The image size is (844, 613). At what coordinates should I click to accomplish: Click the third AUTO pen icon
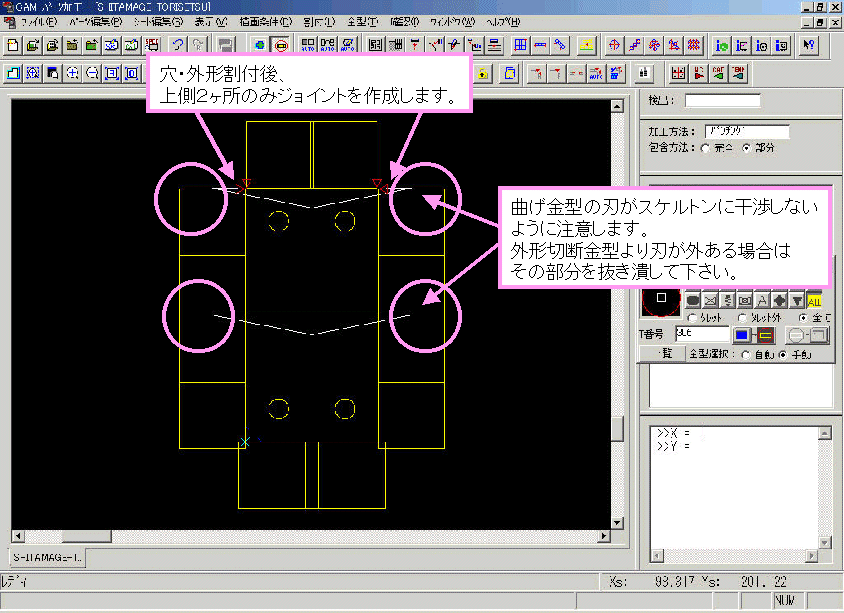click(x=348, y=45)
